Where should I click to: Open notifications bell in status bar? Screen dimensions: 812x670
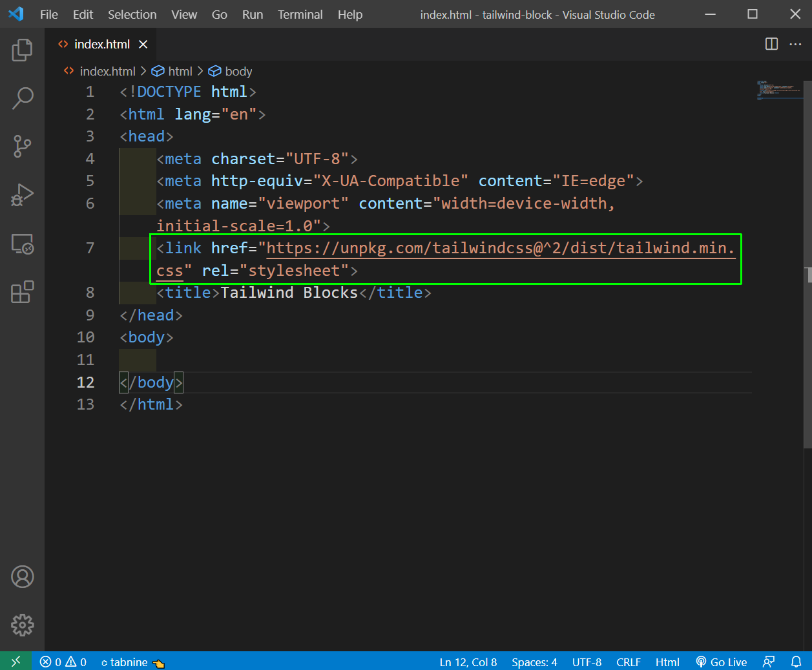point(796,662)
